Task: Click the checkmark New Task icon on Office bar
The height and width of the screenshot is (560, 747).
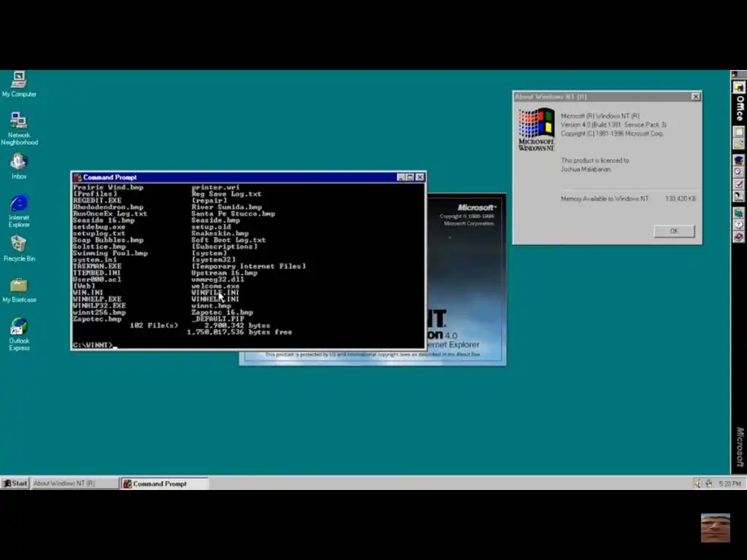Action: click(x=739, y=184)
